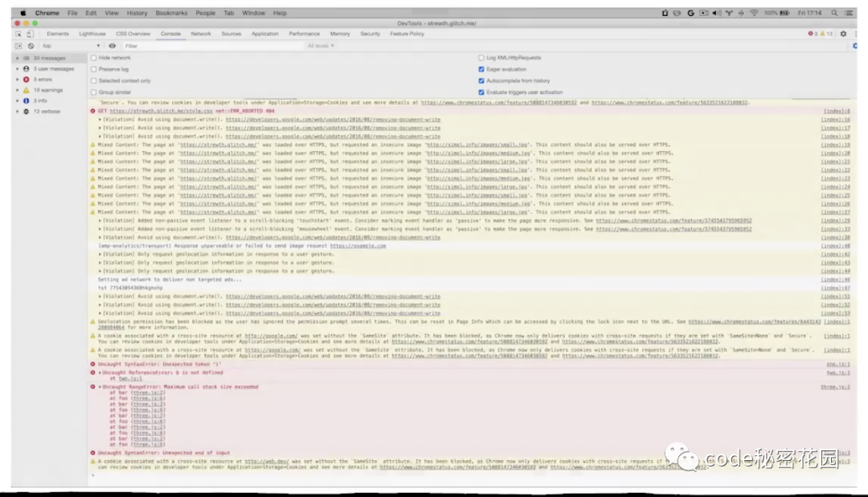Viewport: 868px width, 497px height.
Task: Click the red icon next to 3 errors
Action: click(26, 79)
